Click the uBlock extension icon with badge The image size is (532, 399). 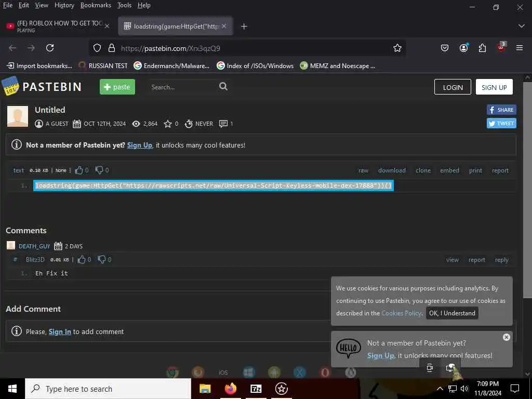[501, 47]
